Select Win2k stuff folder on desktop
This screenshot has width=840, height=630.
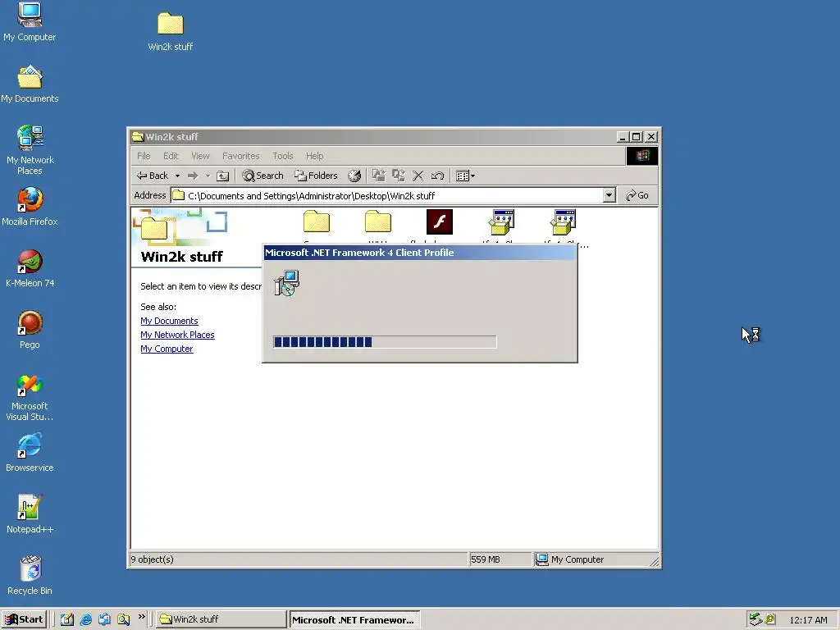[x=171, y=32]
